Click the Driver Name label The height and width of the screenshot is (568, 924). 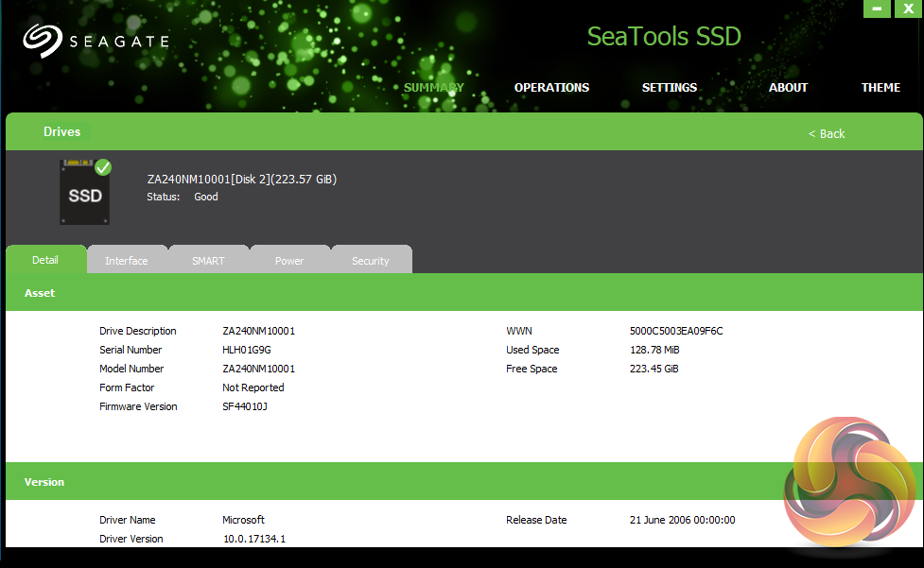pos(128,520)
